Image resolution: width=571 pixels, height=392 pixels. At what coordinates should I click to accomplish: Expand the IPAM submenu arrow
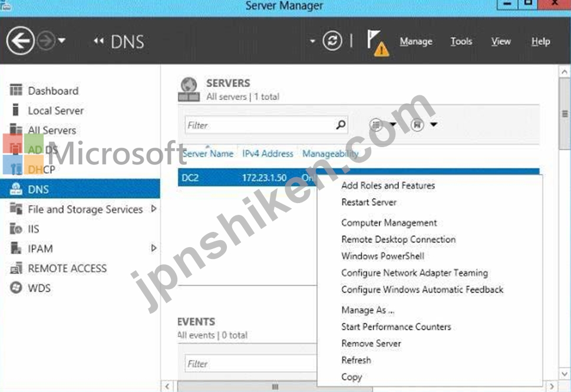click(154, 248)
